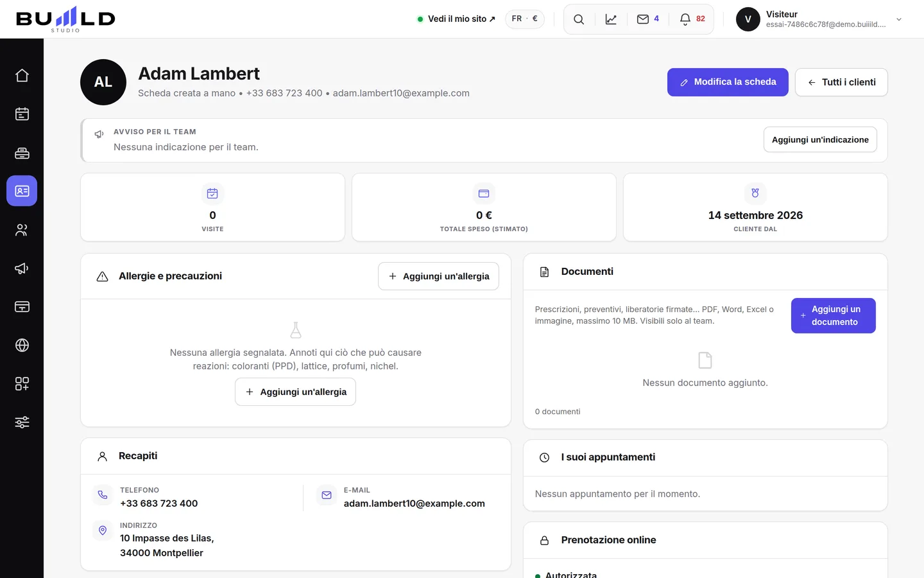924x578 pixels.
Task: Click Aggiungi un'indicazione button
Action: [x=820, y=139]
